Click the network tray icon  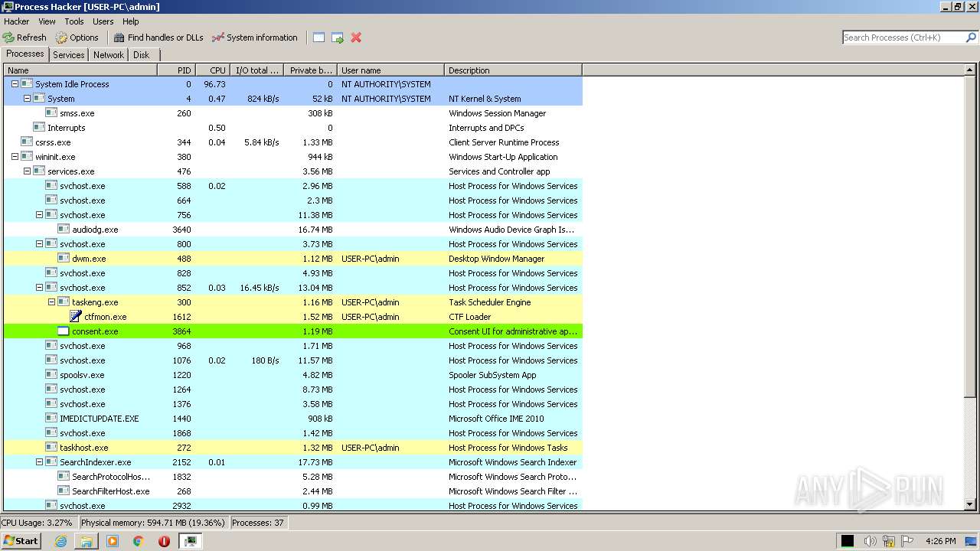(889, 541)
